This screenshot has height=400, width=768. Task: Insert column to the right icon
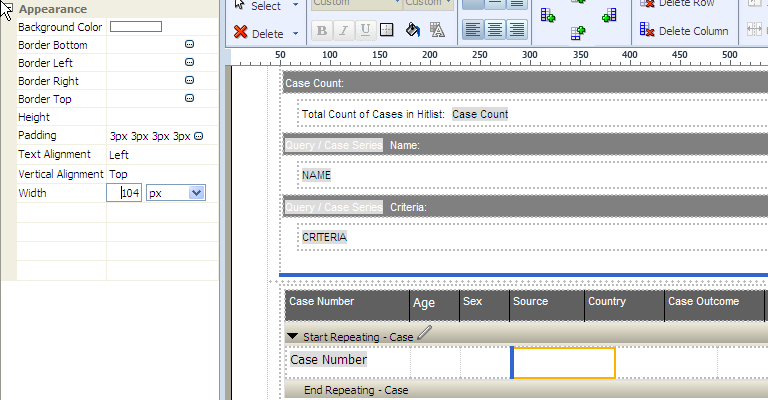pyautogui.click(x=609, y=16)
